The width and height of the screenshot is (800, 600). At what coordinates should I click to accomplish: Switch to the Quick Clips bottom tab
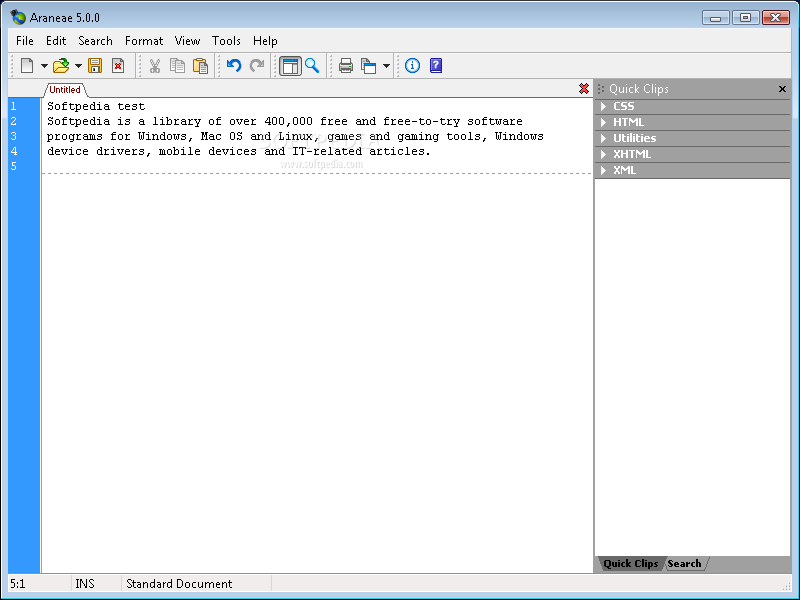pyautogui.click(x=631, y=564)
